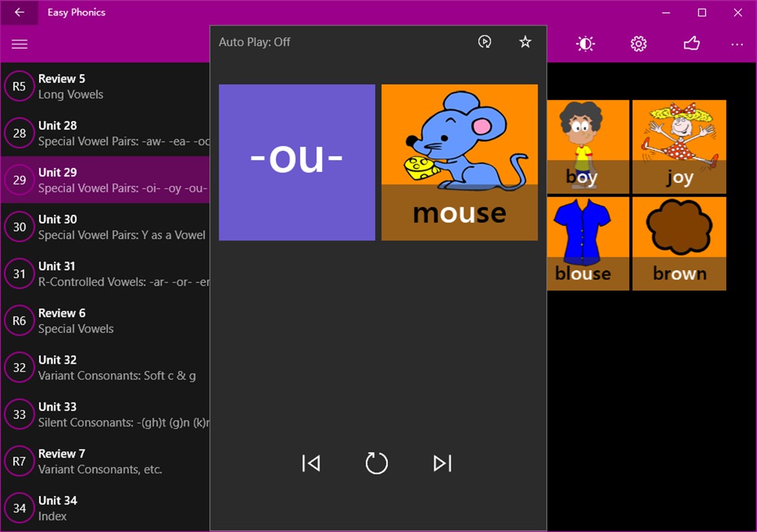Image resolution: width=757 pixels, height=532 pixels.
Task: Open the Settings gear
Action: tap(637, 43)
